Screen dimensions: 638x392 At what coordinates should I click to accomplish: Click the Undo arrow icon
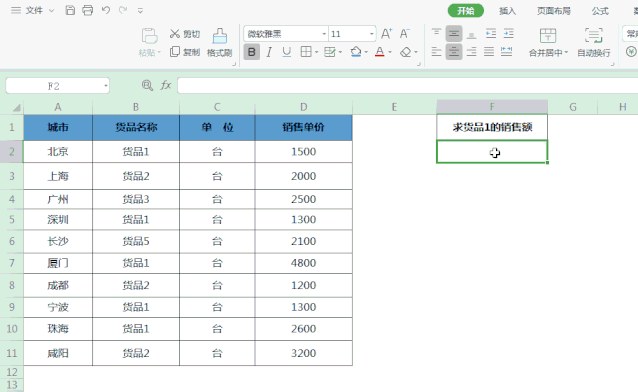[106, 10]
